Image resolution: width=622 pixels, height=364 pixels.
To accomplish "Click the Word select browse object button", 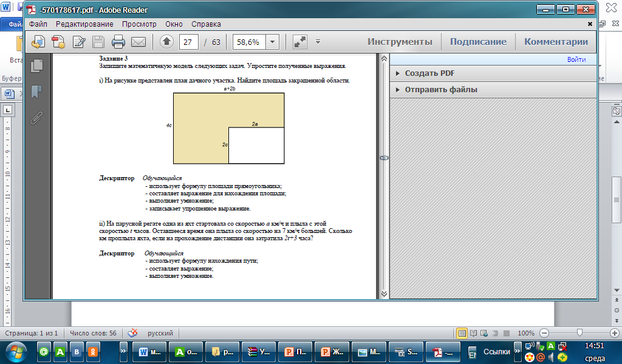I will [x=617, y=310].
